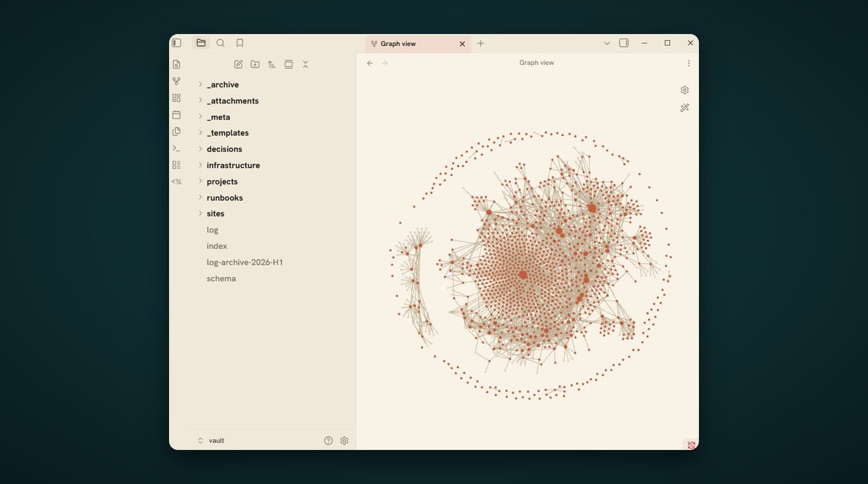Open the command palette ribbon icon
This screenshot has height=484, width=868.
coord(177,148)
